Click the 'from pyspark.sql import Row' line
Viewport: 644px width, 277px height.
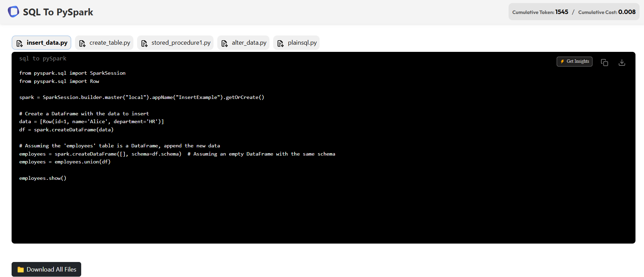click(x=59, y=81)
